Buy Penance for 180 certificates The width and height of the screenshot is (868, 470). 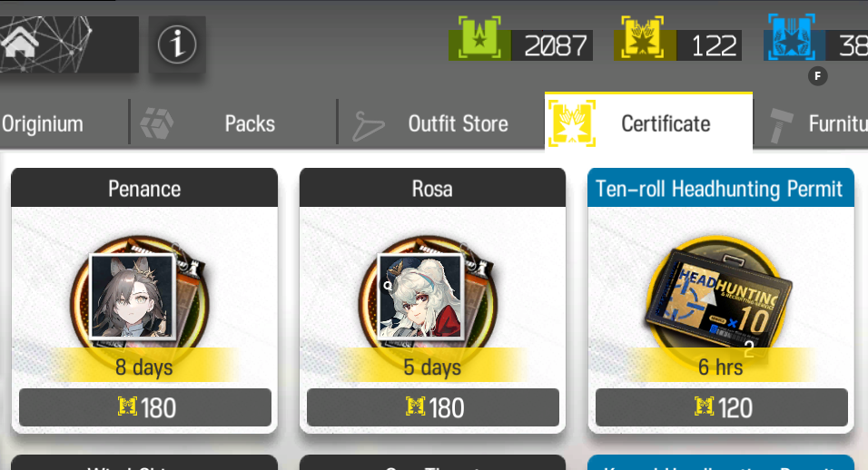[145, 408]
